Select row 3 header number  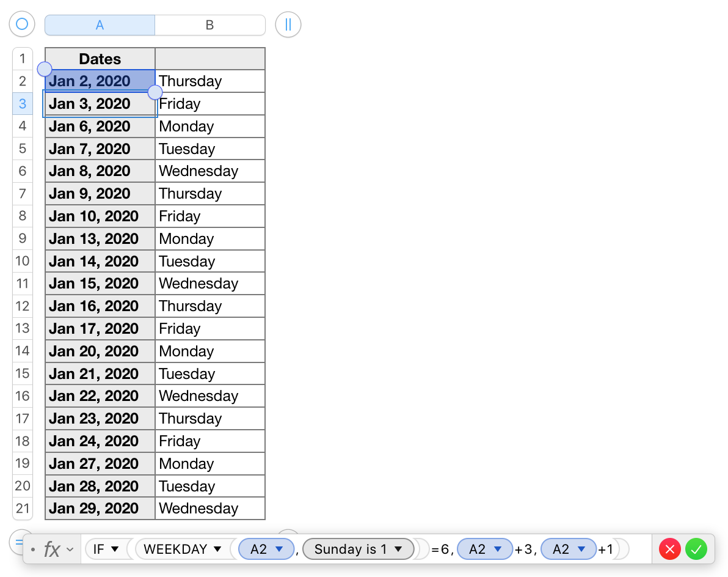(22, 103)
